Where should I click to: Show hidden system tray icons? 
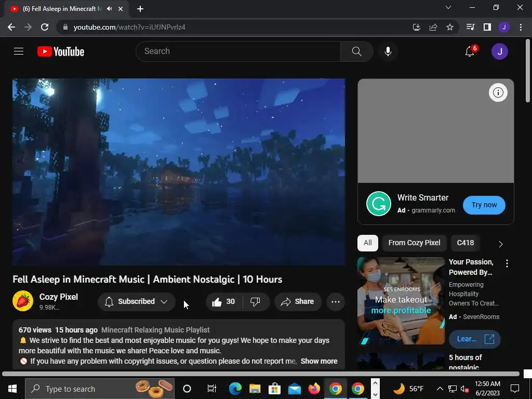(x=440, y=389)
